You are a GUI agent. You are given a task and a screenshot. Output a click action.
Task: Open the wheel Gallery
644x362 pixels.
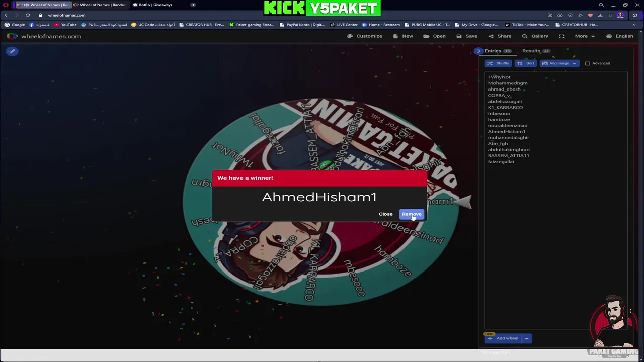click(535, 36)
